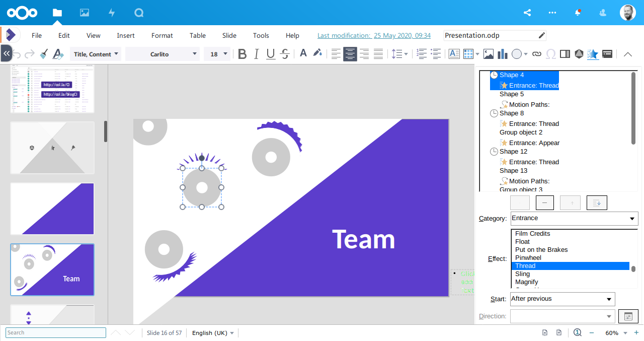This screenshot has width=644, height=341.
Task: Open the Category dropdown showing Entrance
Action: (x=574, y=218)
